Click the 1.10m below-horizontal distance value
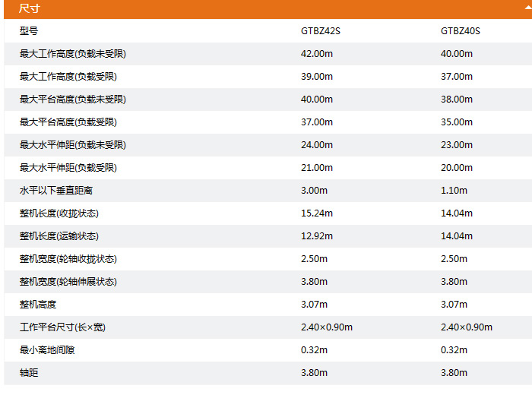The width and height of the screenshot is (532, 395). tap(454, 191)
